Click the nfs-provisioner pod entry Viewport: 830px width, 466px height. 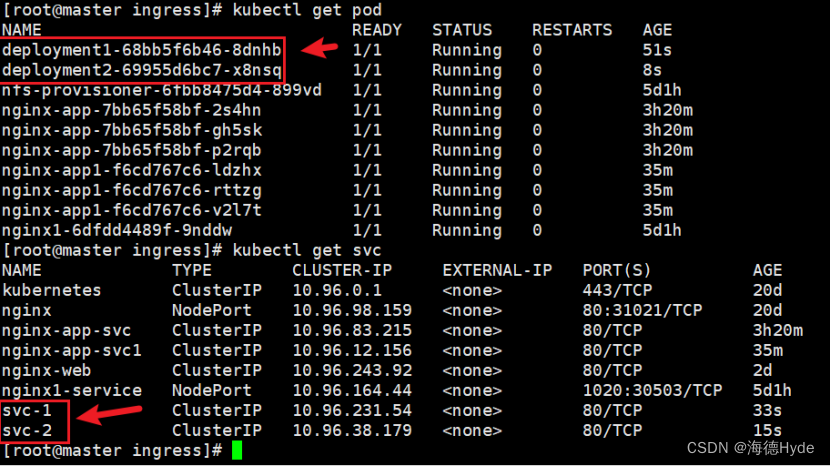pyautogui.click(x=161, y=90)
